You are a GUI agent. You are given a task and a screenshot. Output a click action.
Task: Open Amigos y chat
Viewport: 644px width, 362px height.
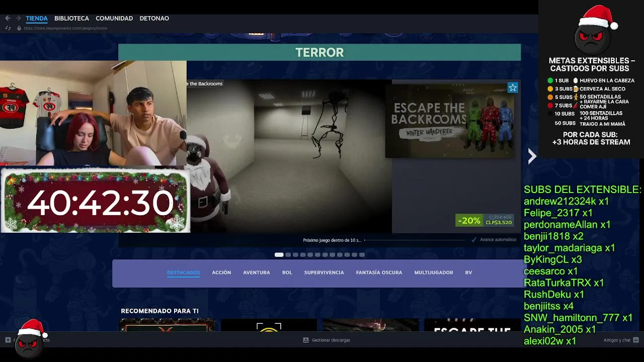[617, 340]
